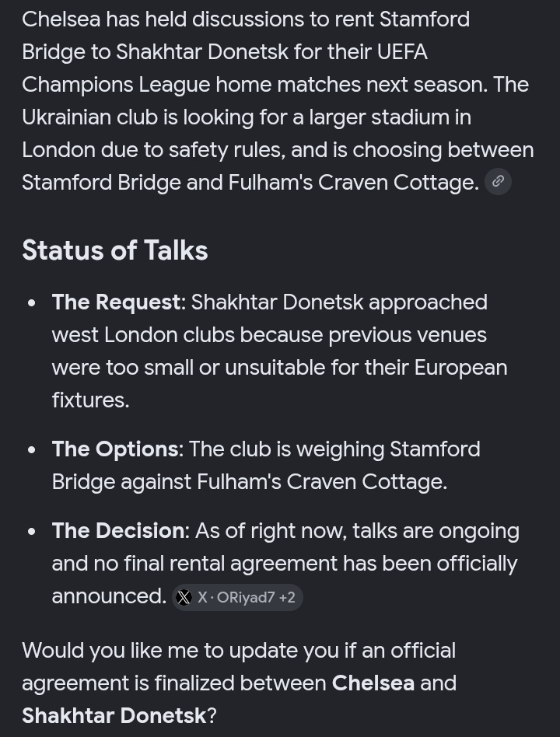Click the bullet point before The Request
The height and width of the screenshot is (737, 560).
[x=32, y=303]
